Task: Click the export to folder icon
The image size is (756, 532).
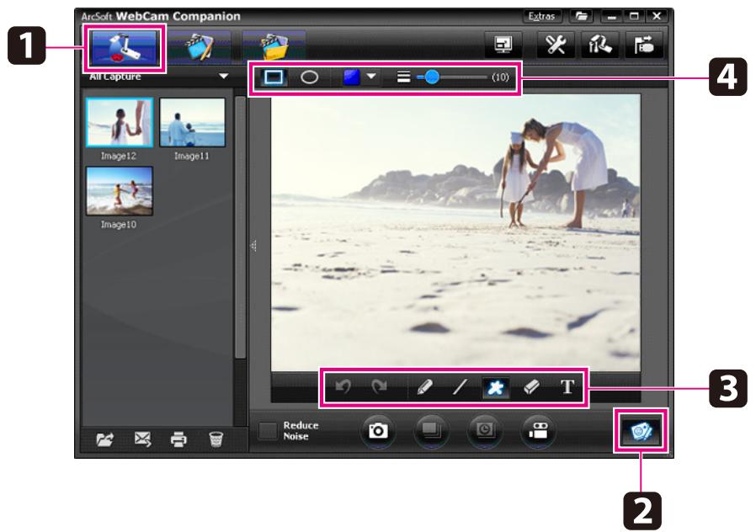Action: click(104, 439)
